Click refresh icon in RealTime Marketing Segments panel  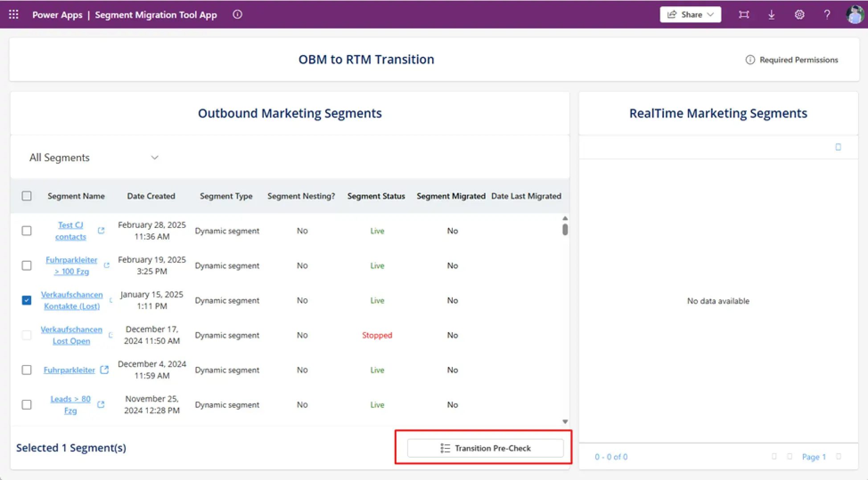click(838, 147)
